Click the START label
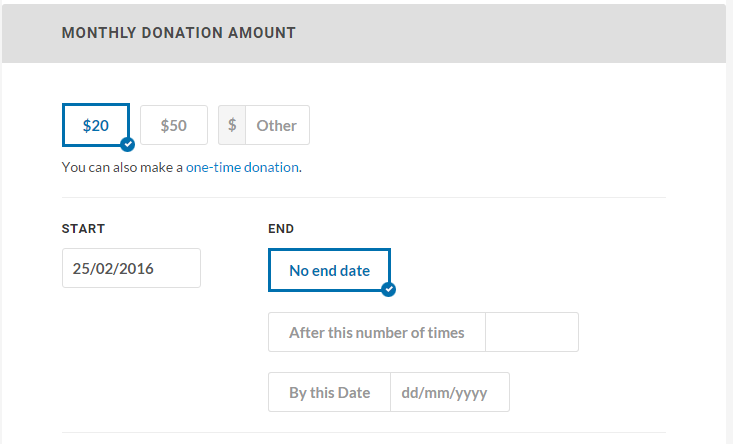Screen dimensions: 733x444 (x=83, y=229)
